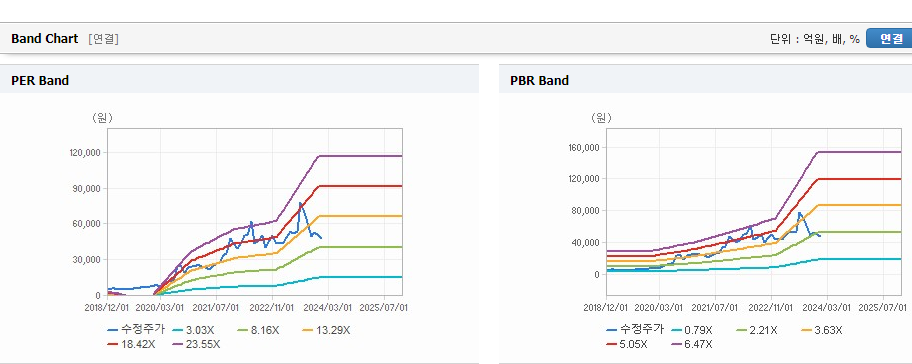
Task: Click orange 3.63X band line plateau
Action: point(860,205)
